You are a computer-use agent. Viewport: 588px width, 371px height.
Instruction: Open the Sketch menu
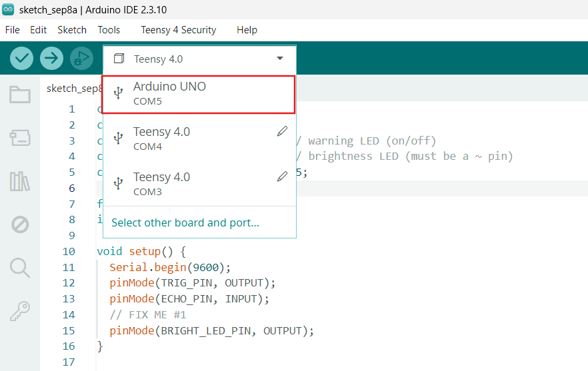click(72, 30)
